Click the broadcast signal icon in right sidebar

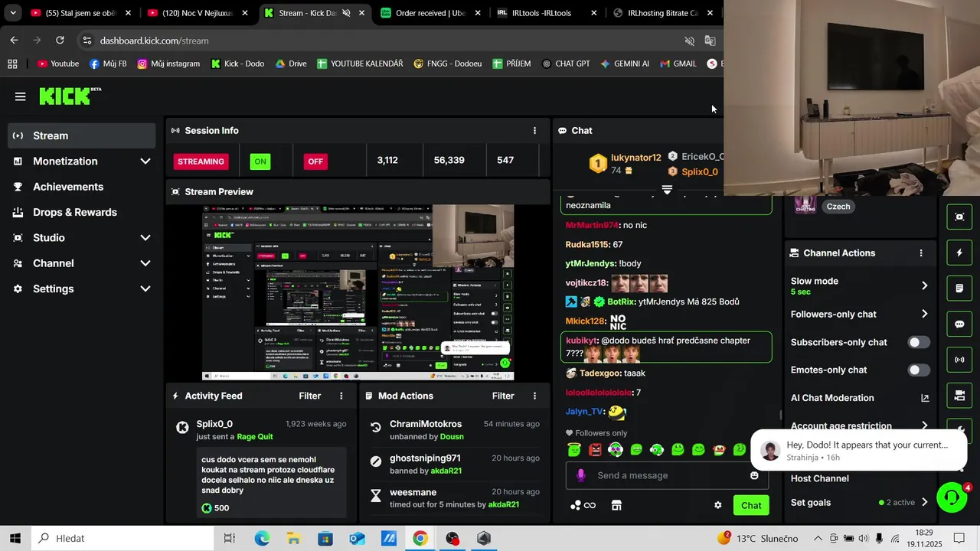coord(959,360)
